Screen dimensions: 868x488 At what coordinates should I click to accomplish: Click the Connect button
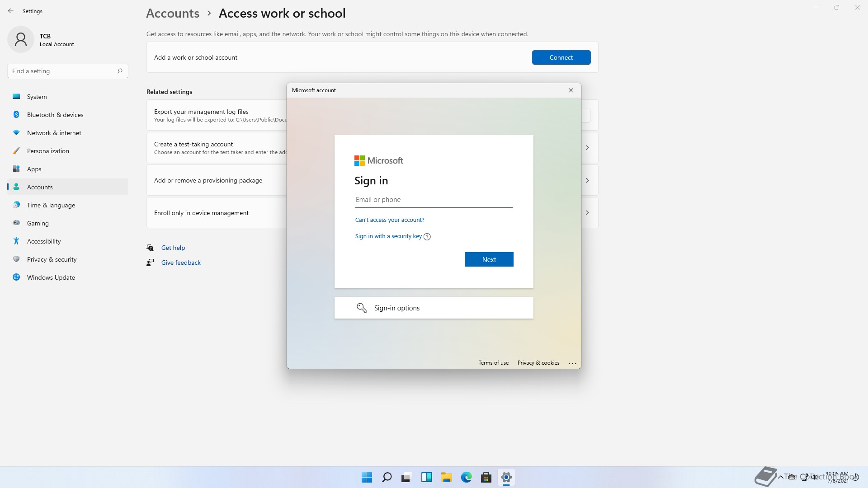pos(561,57)
